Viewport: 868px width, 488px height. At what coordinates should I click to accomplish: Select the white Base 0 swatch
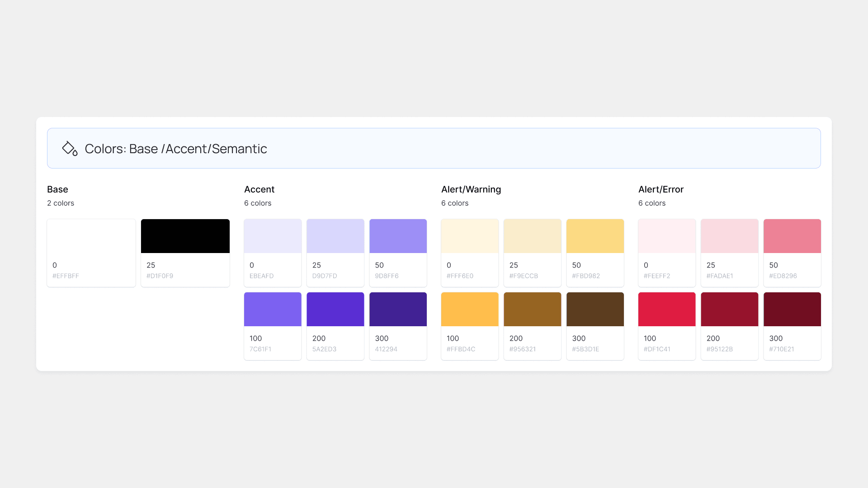(x=91, y=236)
